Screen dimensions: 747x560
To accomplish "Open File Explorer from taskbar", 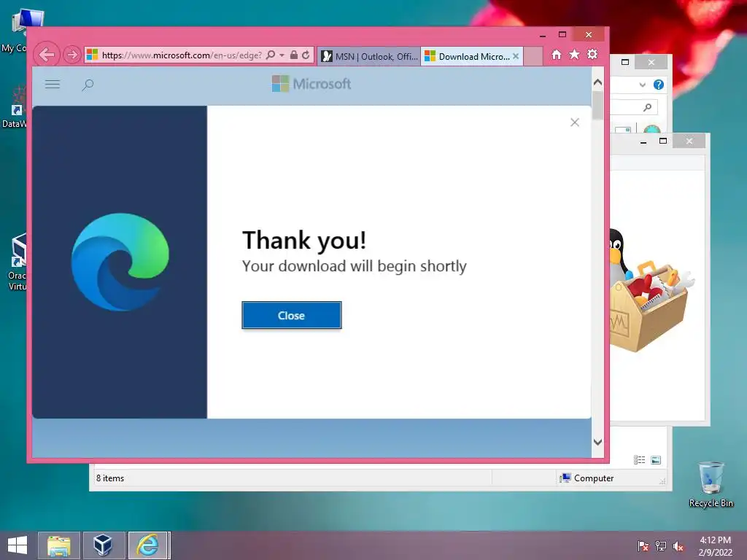I will tap(58, 545).
